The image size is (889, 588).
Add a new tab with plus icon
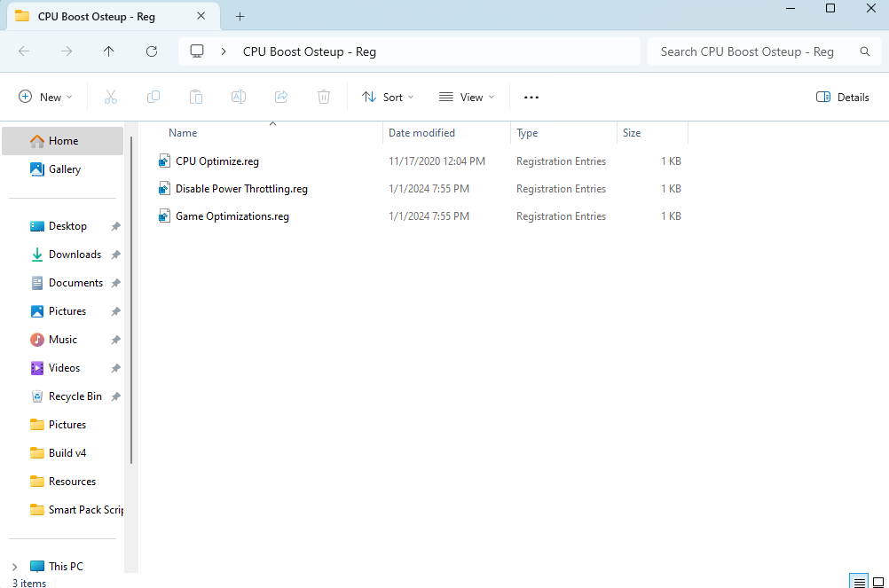click(x=240, y=17)
